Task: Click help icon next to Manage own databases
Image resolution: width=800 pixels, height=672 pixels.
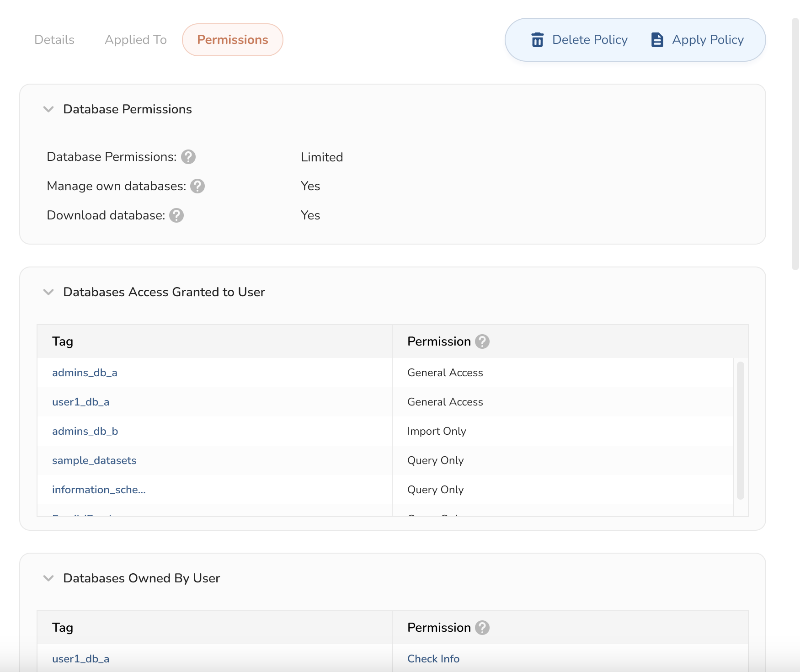Action: pyautogui.click(x=197, y=186)
